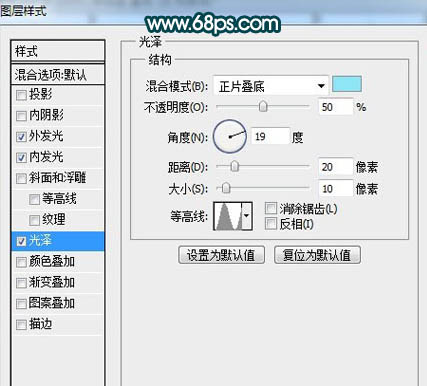Click the light blue satin color swatch
The height and width of the screenshot is (386, 427).
pos(347,84)
